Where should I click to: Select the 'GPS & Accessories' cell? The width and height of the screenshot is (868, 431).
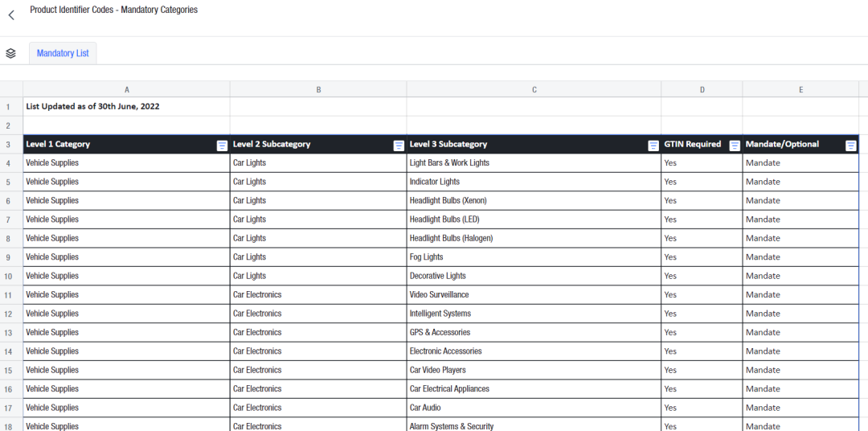click(x=534, y=332)
